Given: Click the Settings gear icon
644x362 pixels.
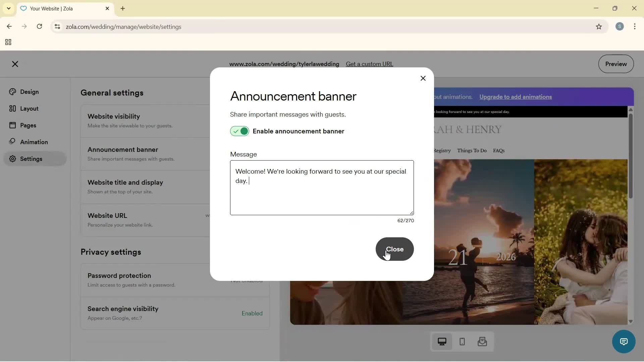Looking at the screenshot, I should tap(12, 159).
